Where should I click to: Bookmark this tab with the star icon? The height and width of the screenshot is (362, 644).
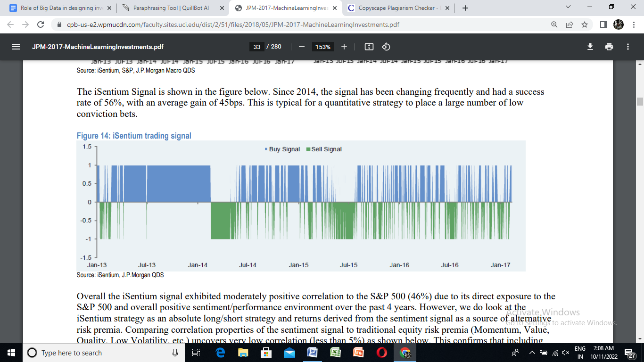click(x=585, y=25)
